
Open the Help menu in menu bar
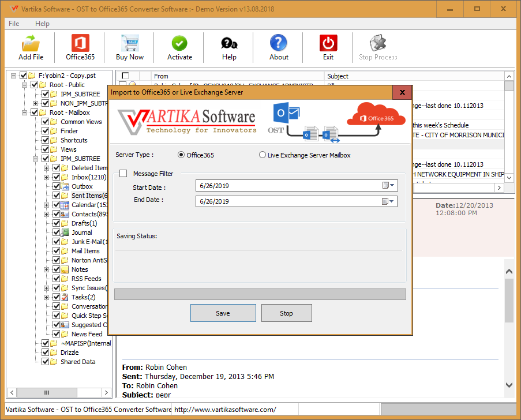[42, 24]
